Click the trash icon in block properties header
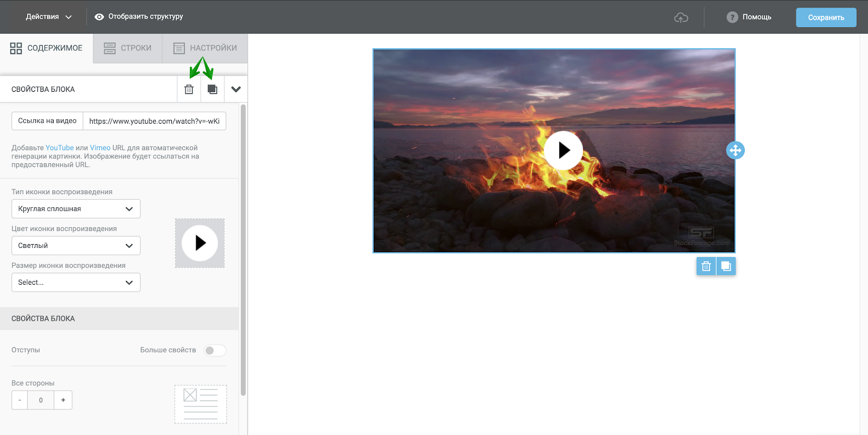The width and height of the screenshot is (868, 435). click(189, 89)
